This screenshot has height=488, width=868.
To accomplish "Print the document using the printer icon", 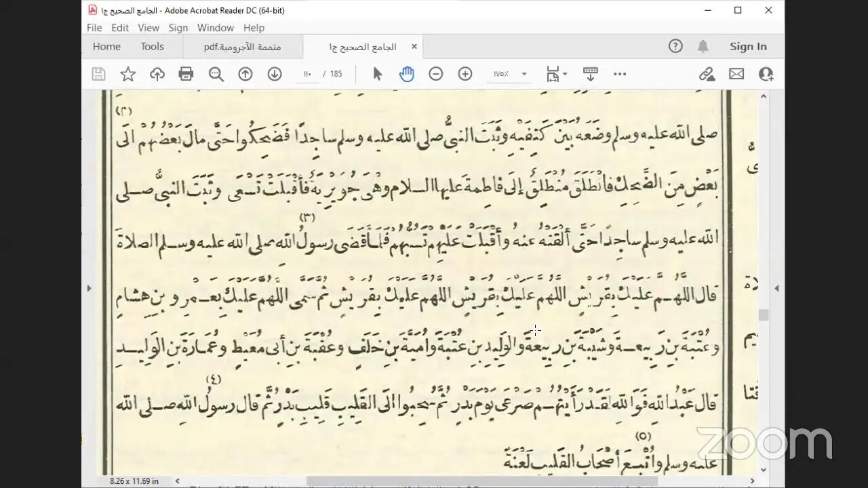I will tap(186, 74).
